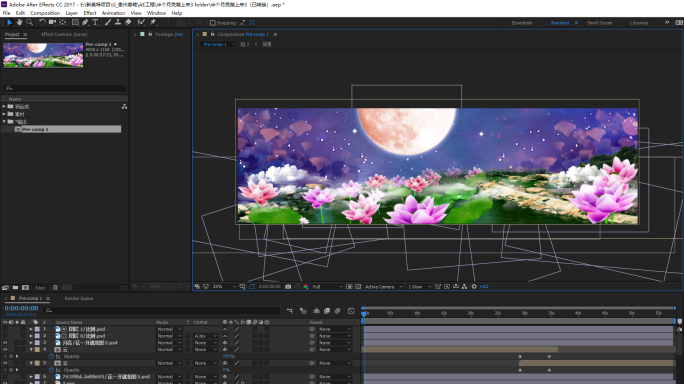The image size is (684, 384).
Task: Select the Pan Behind anchor point tool
Action: click(62, 22)
